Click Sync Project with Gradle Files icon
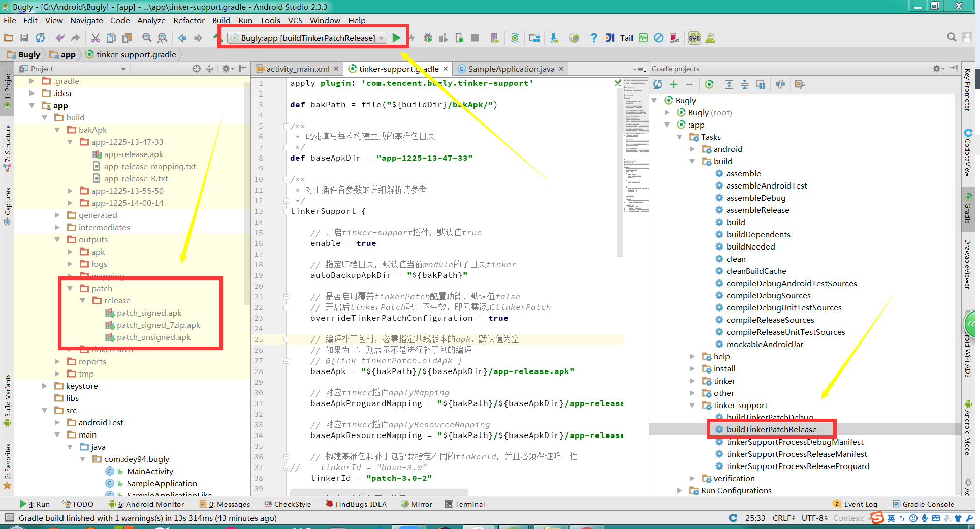Screen dimensions: 980x529 (515, 38)
